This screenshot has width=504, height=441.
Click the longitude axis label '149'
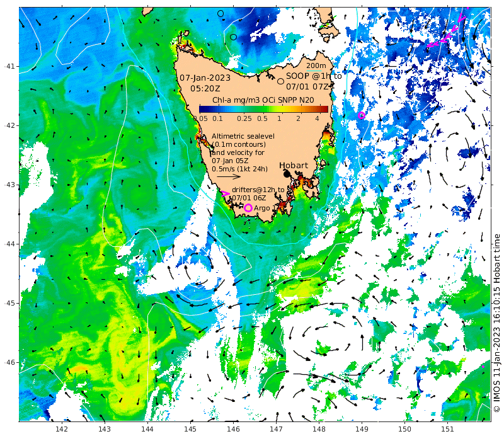tap(362, 429)
